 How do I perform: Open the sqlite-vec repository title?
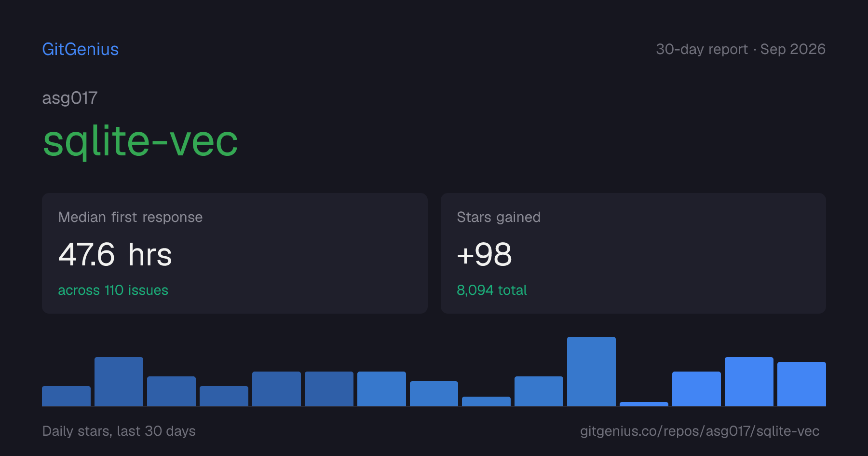[x=140, y=141]
